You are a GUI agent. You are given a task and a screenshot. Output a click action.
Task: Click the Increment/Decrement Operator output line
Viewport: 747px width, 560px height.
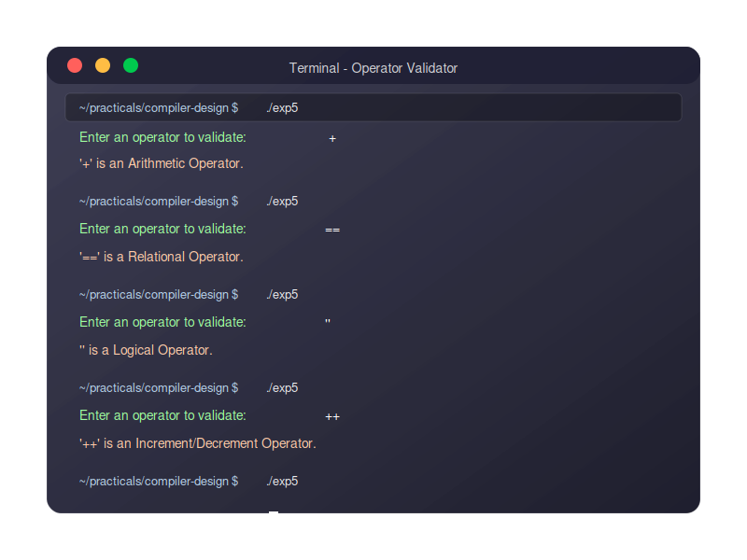pos(198,443)
